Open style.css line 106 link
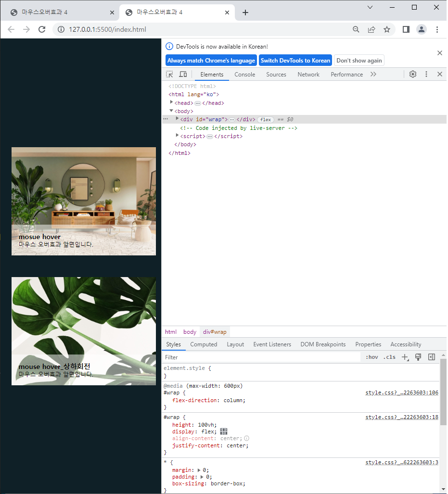 coord(402,393)
